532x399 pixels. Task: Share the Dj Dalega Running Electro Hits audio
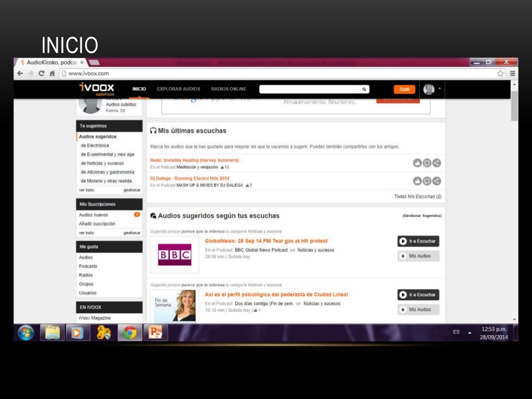click(436, 181)
